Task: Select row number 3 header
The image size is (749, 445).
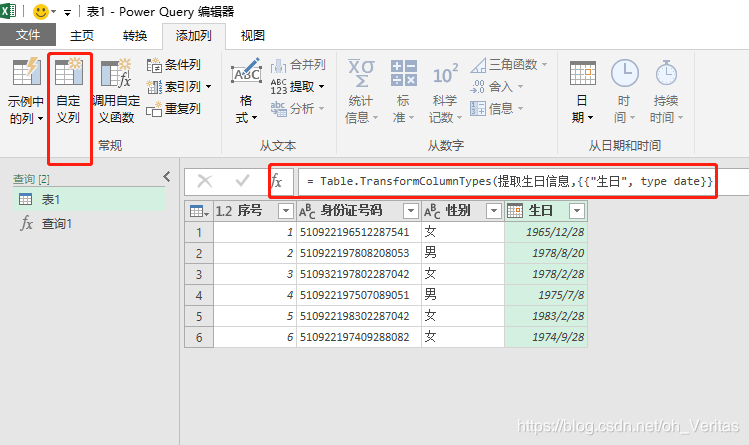Action: click(x=199, y=275)
